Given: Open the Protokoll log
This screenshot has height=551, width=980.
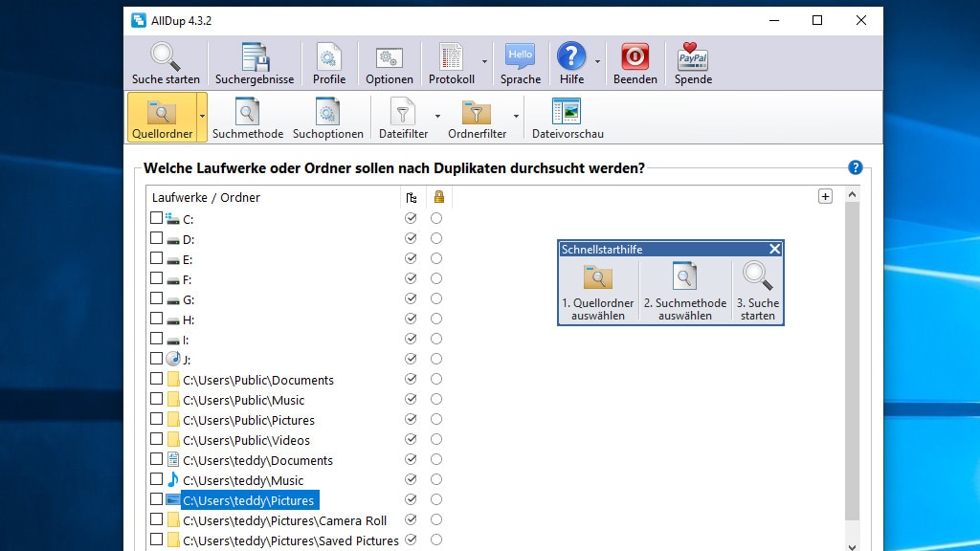Looking at the screenshot, I should coord(450,61).
